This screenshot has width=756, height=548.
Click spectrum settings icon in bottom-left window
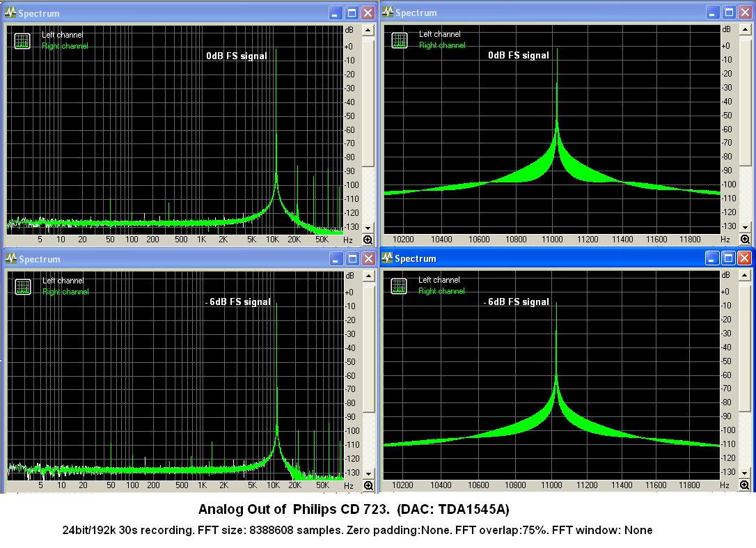(x=23, y=287)
